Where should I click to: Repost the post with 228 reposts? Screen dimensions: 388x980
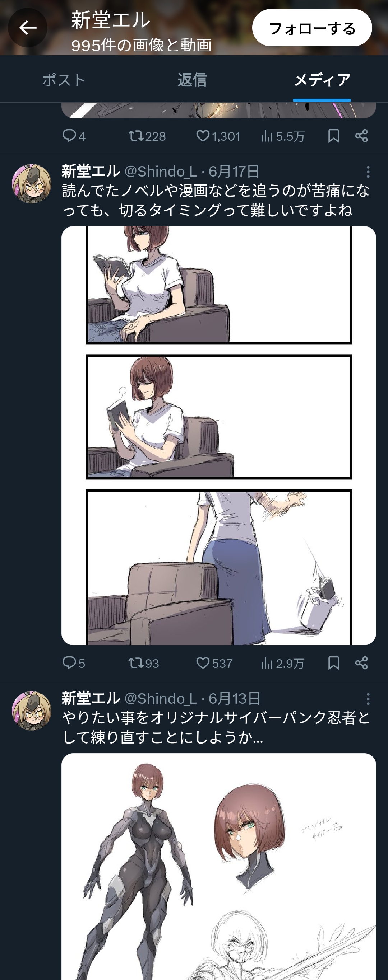pyautogui.click(x=135, y=136)
